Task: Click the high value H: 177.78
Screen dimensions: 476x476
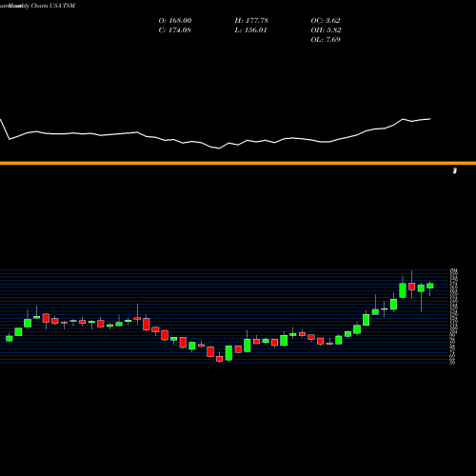Action: pos(251,20)
